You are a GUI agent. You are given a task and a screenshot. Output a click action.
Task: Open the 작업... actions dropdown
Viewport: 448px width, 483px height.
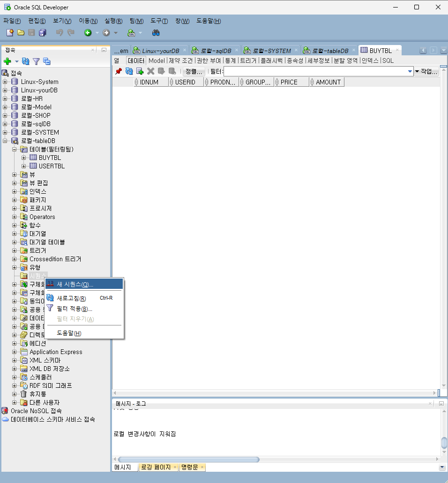point(426,71)
